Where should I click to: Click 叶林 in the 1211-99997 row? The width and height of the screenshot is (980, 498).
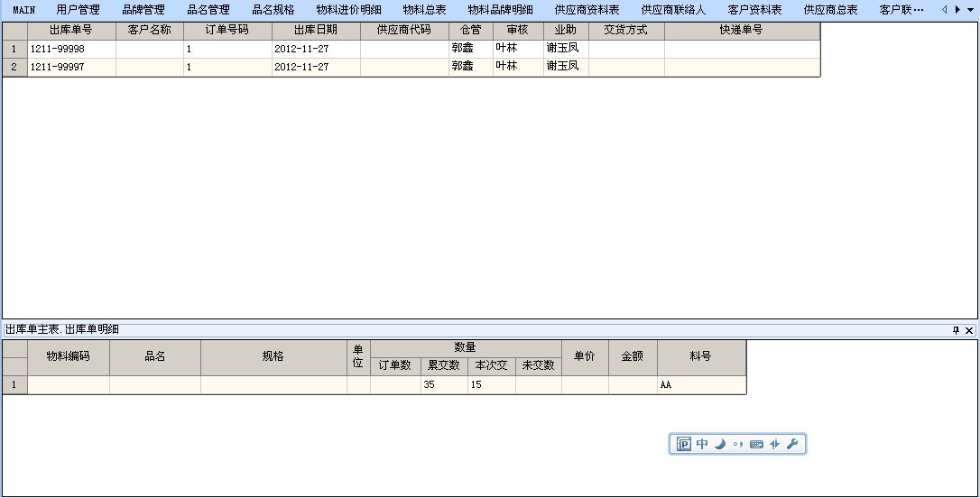click(518, 67)
